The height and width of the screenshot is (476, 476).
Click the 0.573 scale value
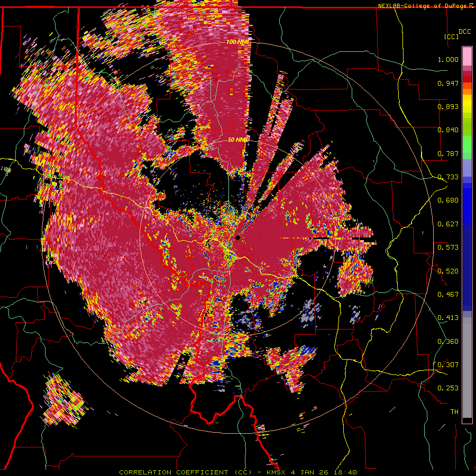(448, 248)
